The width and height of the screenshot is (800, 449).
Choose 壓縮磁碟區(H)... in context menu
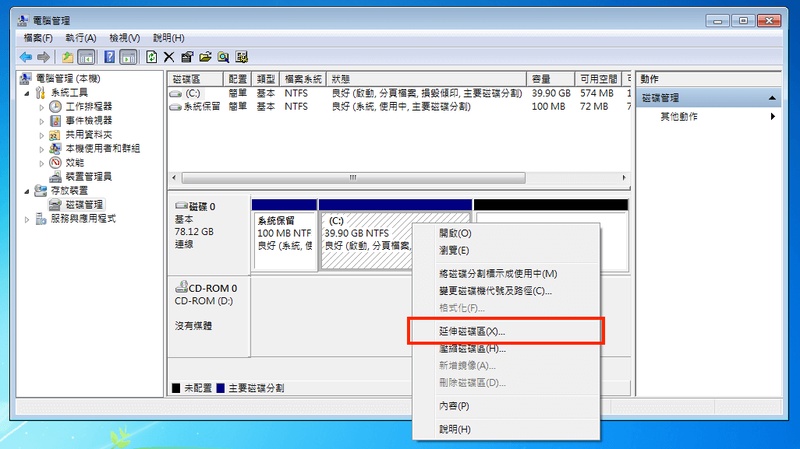tap(506, 349)
